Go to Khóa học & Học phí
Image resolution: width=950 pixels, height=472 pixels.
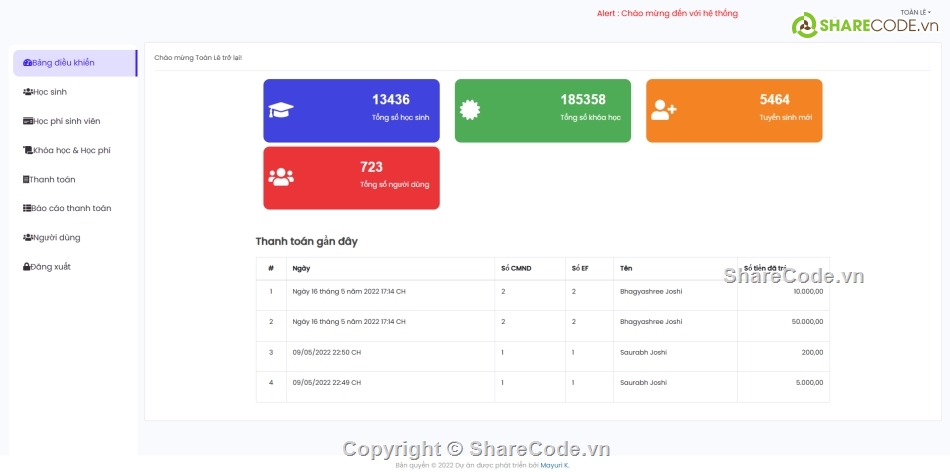click(71, 150)
